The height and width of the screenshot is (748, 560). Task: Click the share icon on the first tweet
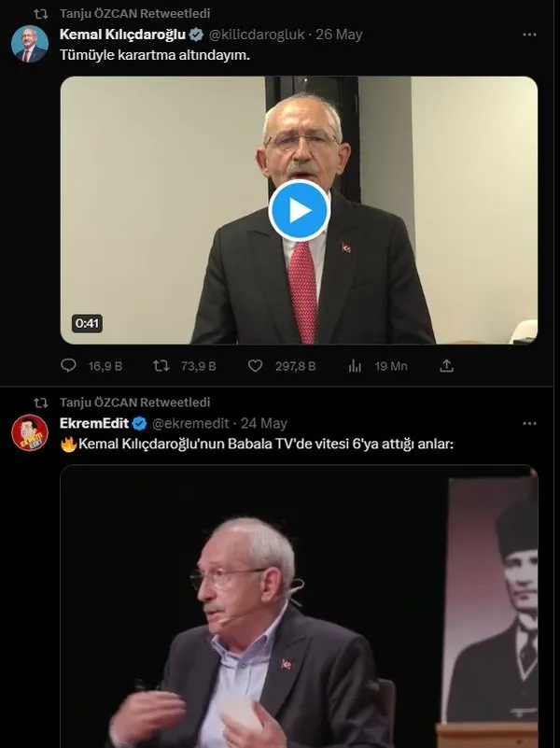click(x=447, y=366)
